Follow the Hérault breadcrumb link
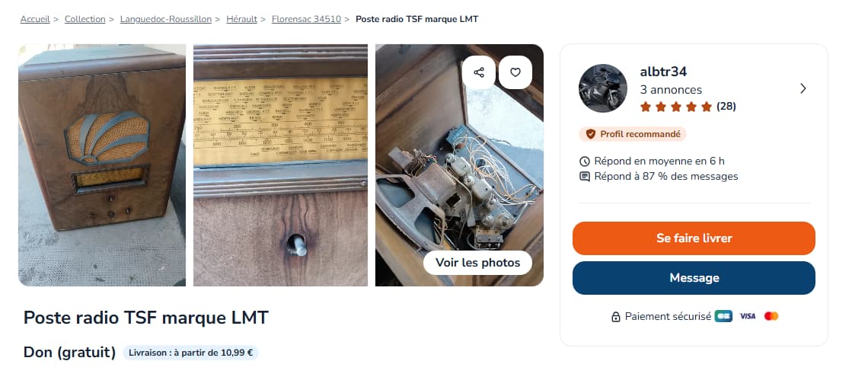 [x=241, y=19]
